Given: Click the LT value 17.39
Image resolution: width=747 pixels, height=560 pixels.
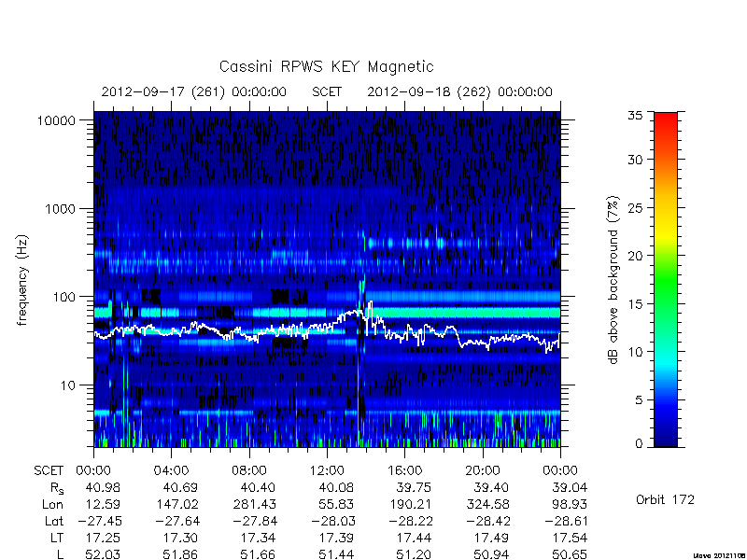Looking at the screenshot, I should 335,539.
